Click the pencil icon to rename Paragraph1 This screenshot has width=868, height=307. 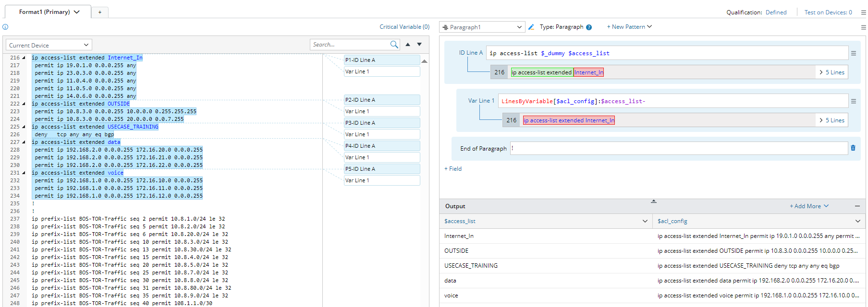tap(531, 27)
